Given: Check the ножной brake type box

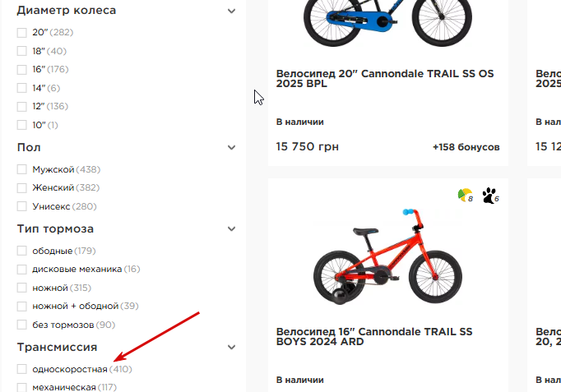Looking at the screenshot, I should 22,288.
